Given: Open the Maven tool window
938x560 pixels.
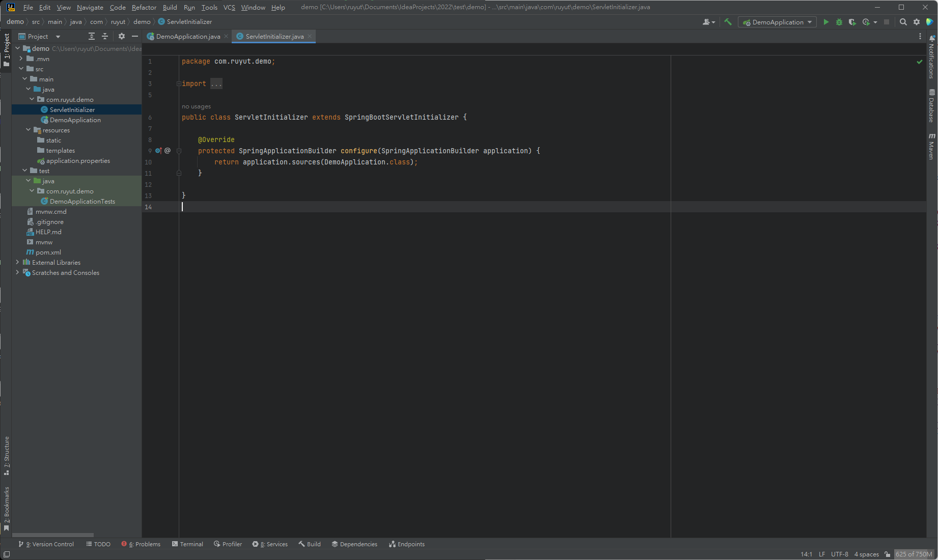Looking at the screenshot, I should pos(932,147).
